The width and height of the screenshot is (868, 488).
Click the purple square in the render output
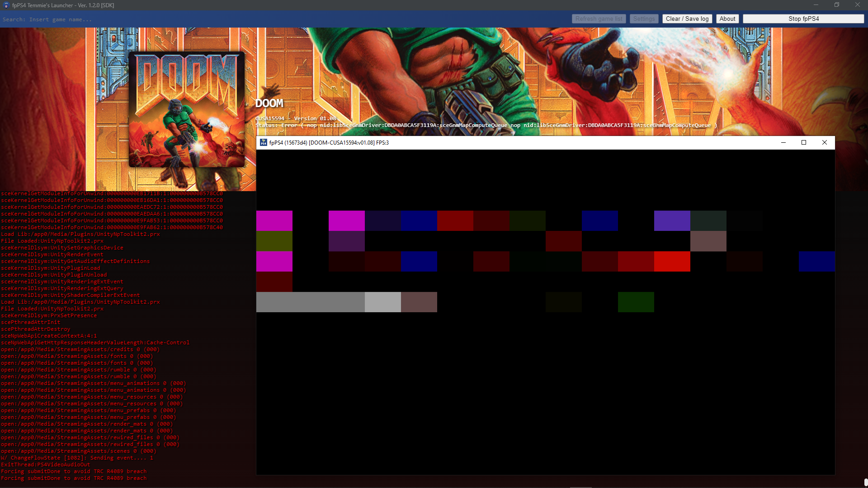(x=672, y=221)
